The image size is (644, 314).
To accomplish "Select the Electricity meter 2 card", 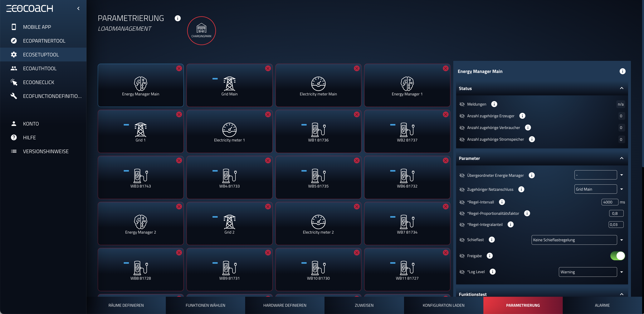I will (318, 224).
